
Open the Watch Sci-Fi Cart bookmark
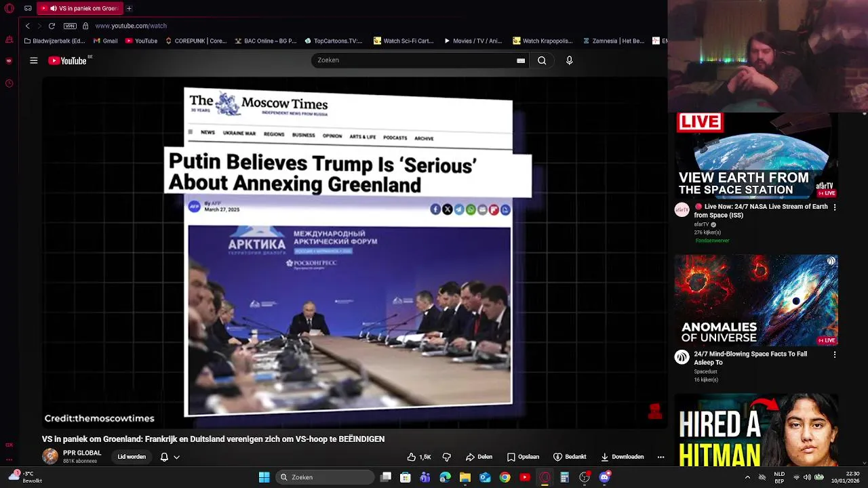coord(403,41)
